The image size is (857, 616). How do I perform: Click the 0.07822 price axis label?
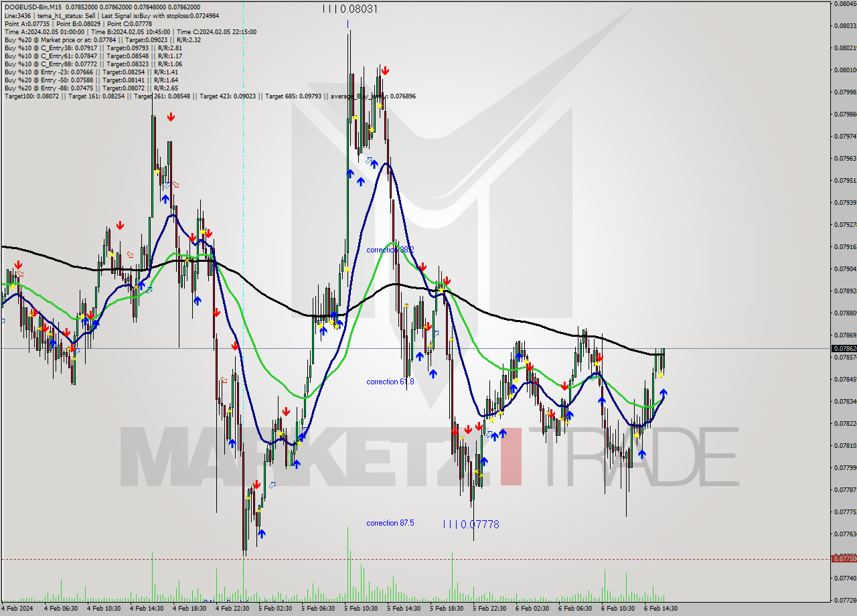click(x=845, y=423)
